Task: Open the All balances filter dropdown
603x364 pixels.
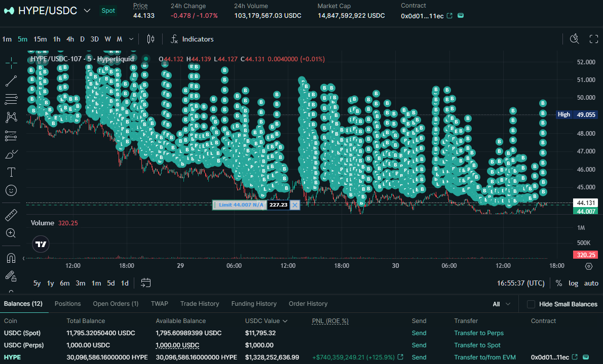Action: (502, 304)
